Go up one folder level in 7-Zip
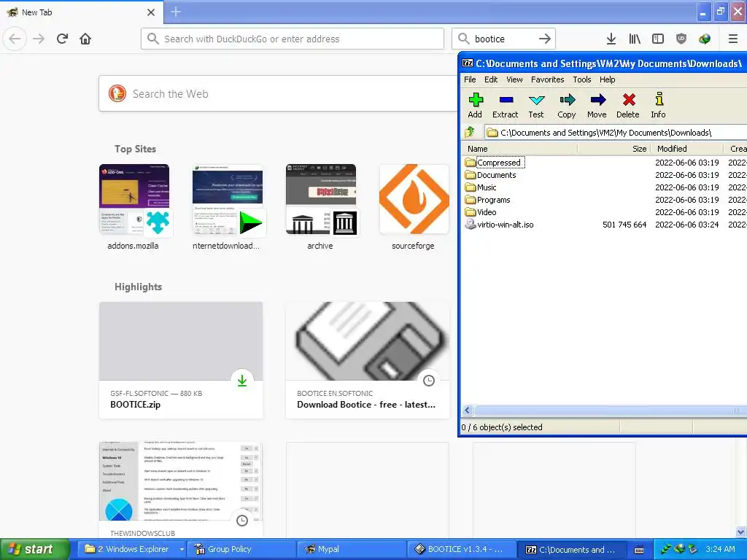The width and height of the screenshot is (747, 560). [470, 132]
